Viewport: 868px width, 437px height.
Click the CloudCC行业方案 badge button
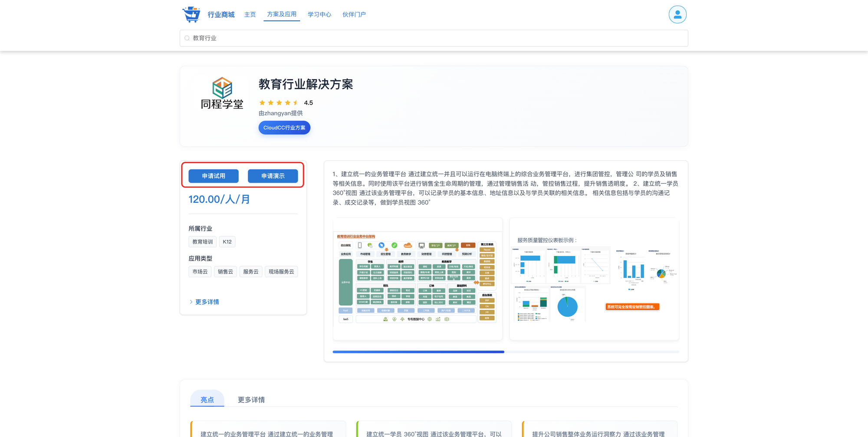284,128
